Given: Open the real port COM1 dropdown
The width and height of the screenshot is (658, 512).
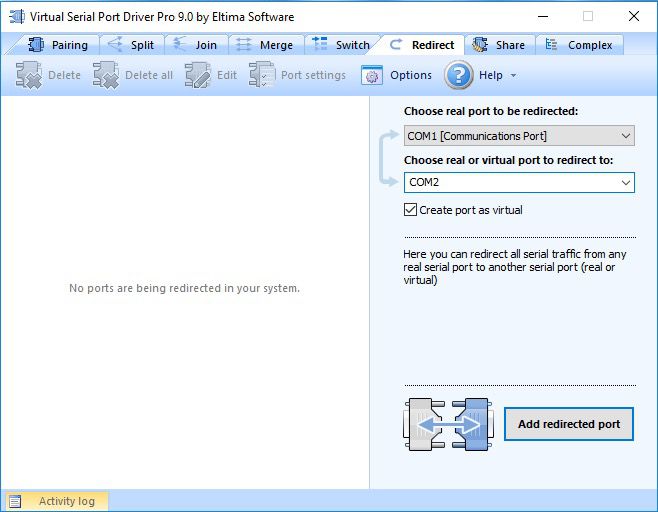Looking at the screenshot, I should pyautogui.click(x=519, y=136).
